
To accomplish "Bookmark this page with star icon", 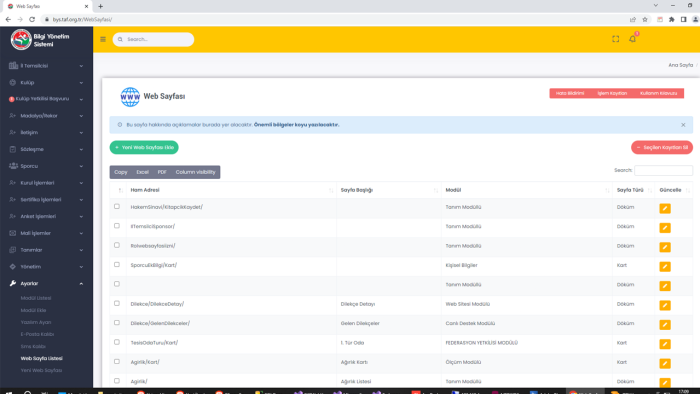I will 645,19.
